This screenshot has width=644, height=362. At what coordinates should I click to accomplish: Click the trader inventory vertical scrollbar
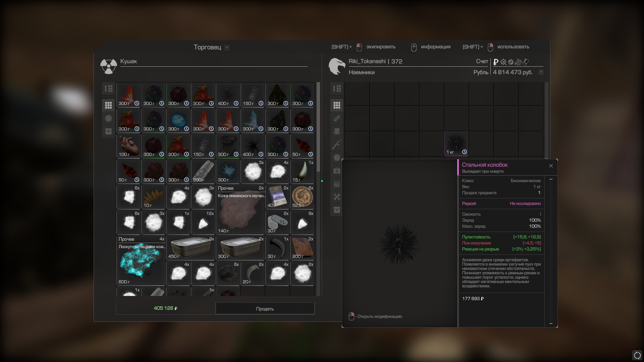pos(318,127)
